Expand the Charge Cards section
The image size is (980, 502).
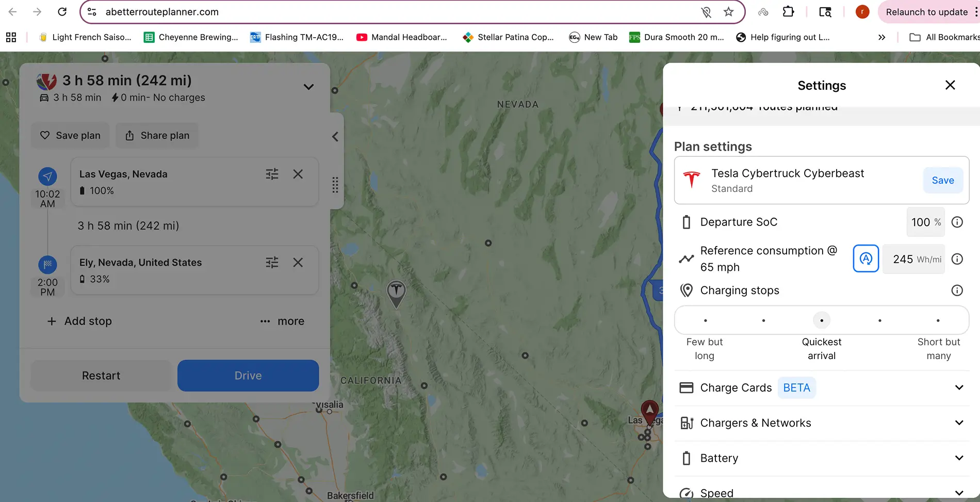(821, 387)
